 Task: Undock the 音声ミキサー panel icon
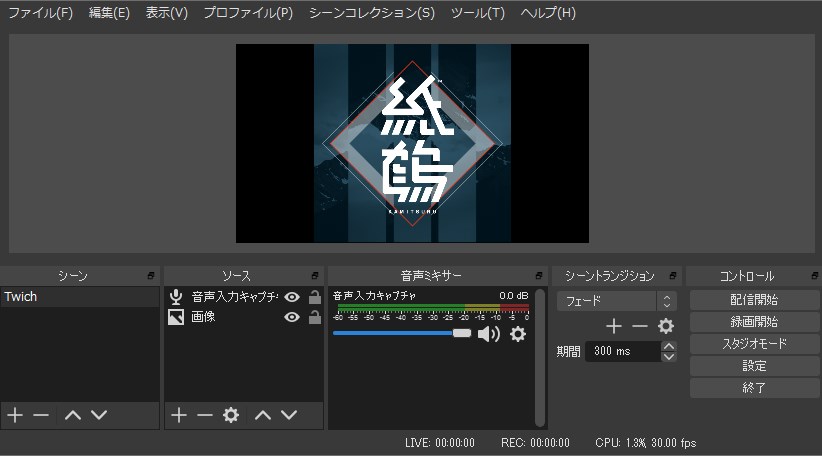click(x=539, y=275)
